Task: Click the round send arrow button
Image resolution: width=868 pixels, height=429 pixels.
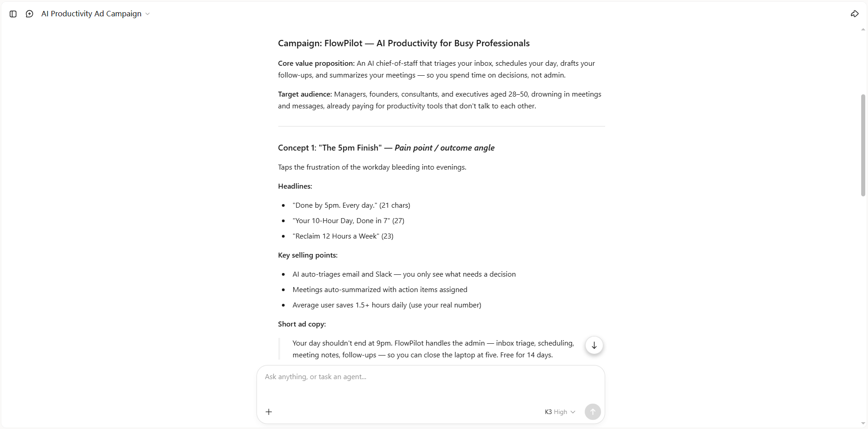Action: 592,412
